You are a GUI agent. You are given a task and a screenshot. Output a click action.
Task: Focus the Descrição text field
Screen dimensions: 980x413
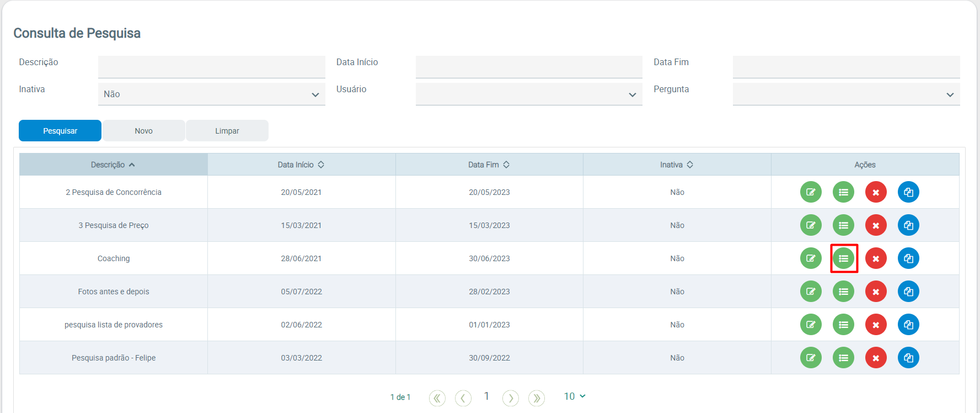211,67
